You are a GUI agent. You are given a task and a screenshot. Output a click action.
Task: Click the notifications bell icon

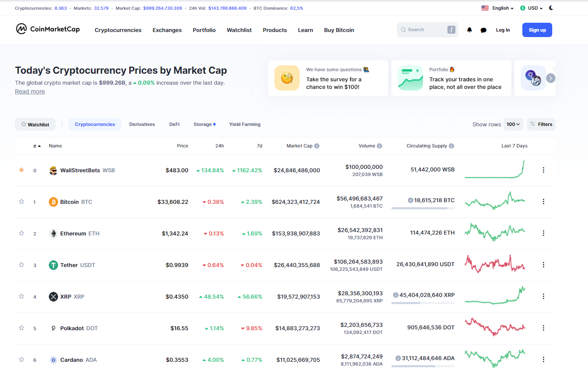469,30
